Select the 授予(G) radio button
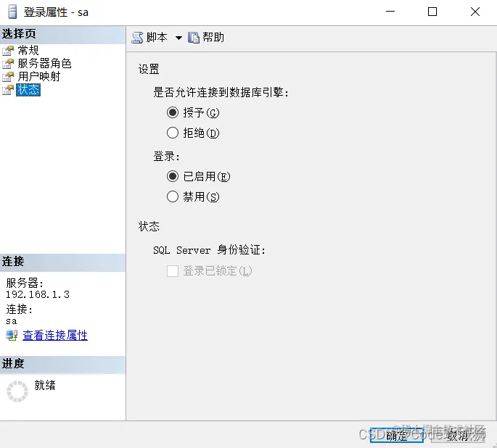 pos(173,112)
